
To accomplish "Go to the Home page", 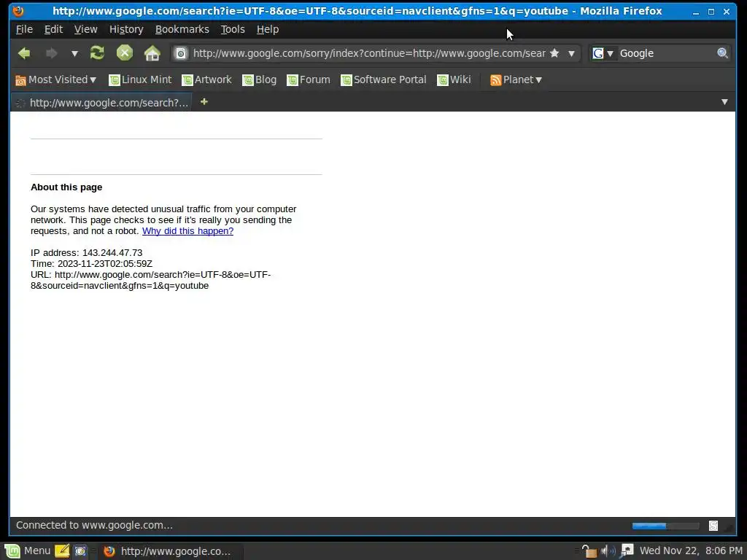I will click(x=152, y=52).
